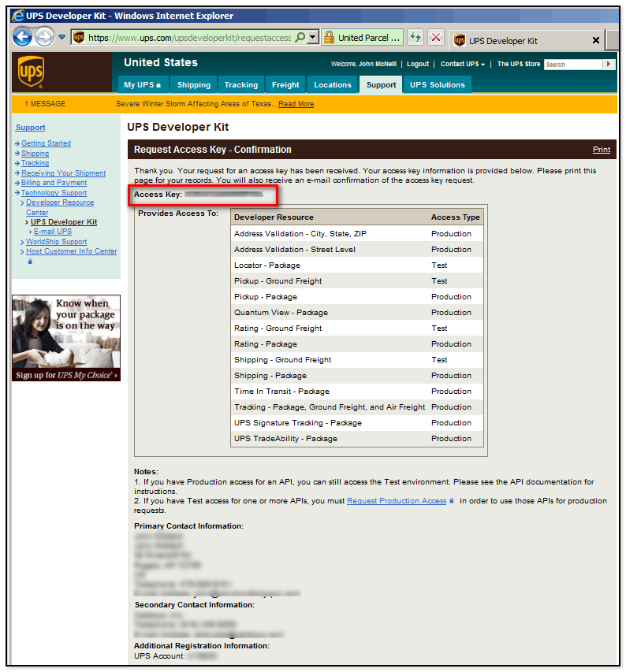Click the browser Forward arrow button
The width and height of the screenshot is (626, 672).
44,37
